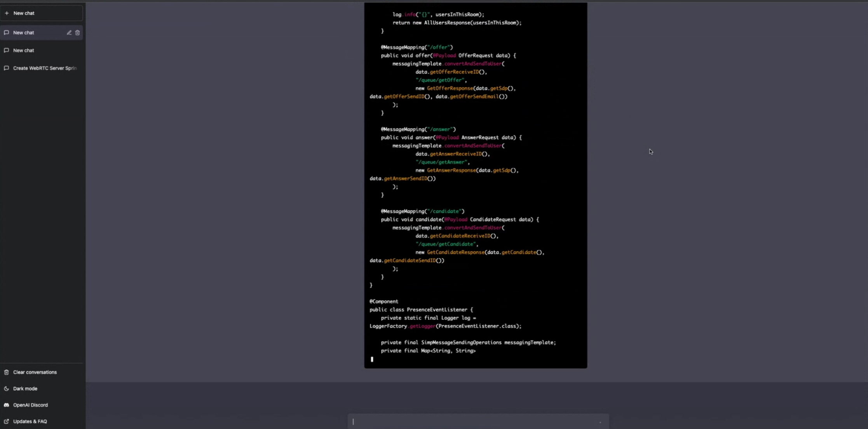Viewport: 868px width, 429px height.
Task: Toggle Dark mode text option in sidebar
Action: [x=25, y=389]
